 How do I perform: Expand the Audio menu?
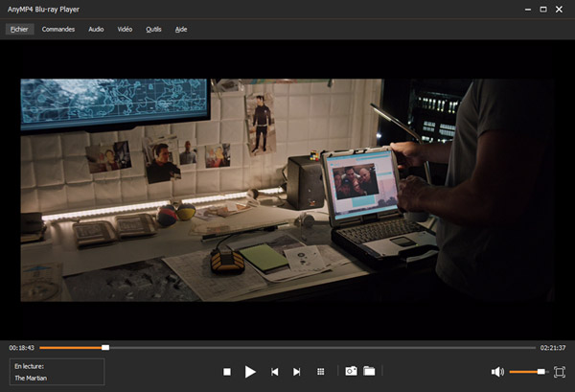[96, 29]
